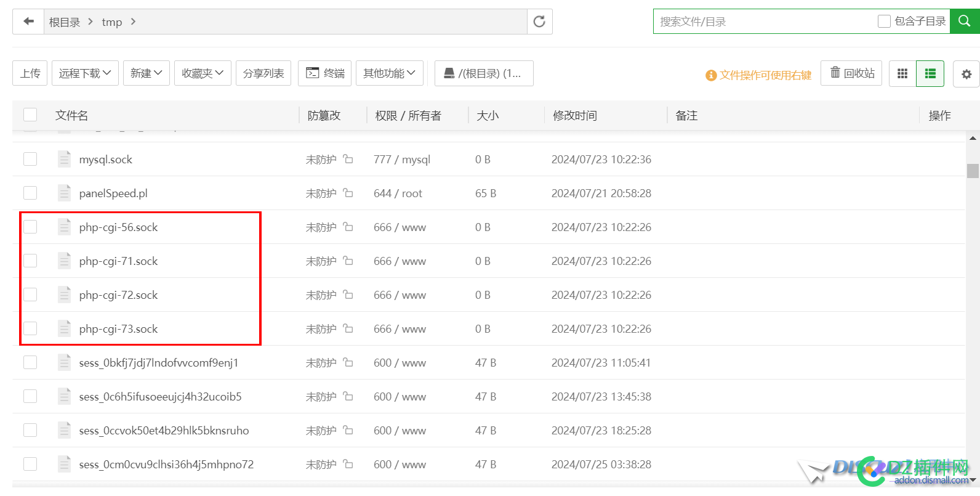
Task: Open the 分享列表 share list
Action: tap(263, 73)
